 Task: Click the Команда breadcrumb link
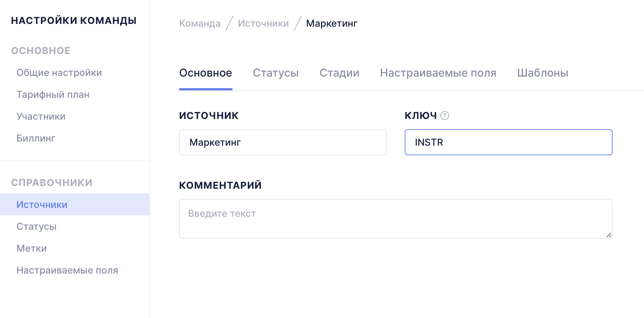(200, 23)
